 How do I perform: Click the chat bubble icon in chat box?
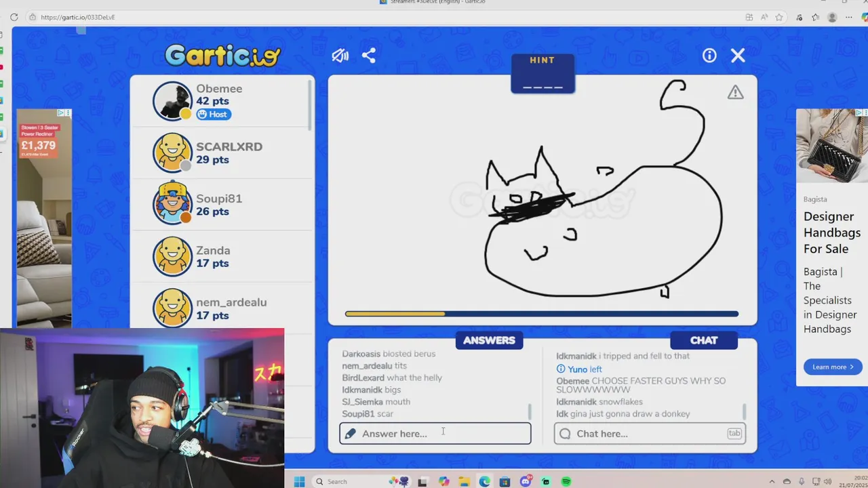(565, 434)
